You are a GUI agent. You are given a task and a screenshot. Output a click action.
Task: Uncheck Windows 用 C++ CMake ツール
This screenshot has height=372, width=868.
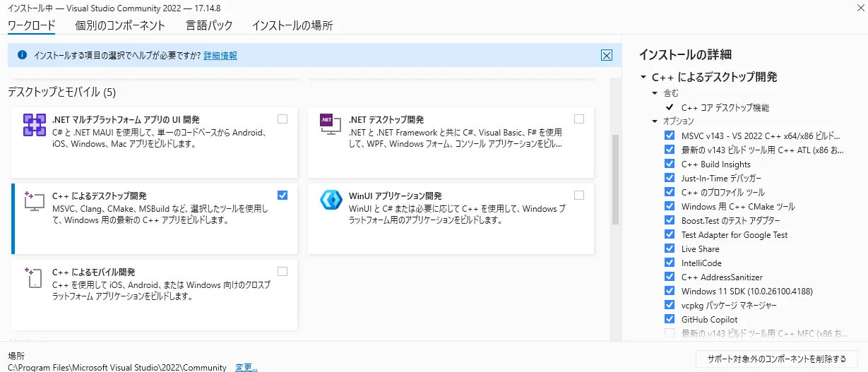click(670, 206)
